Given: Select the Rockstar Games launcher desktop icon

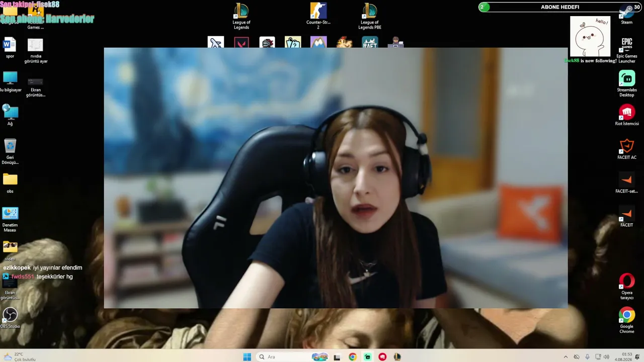Looking at the screenshot, I should 36,16.
